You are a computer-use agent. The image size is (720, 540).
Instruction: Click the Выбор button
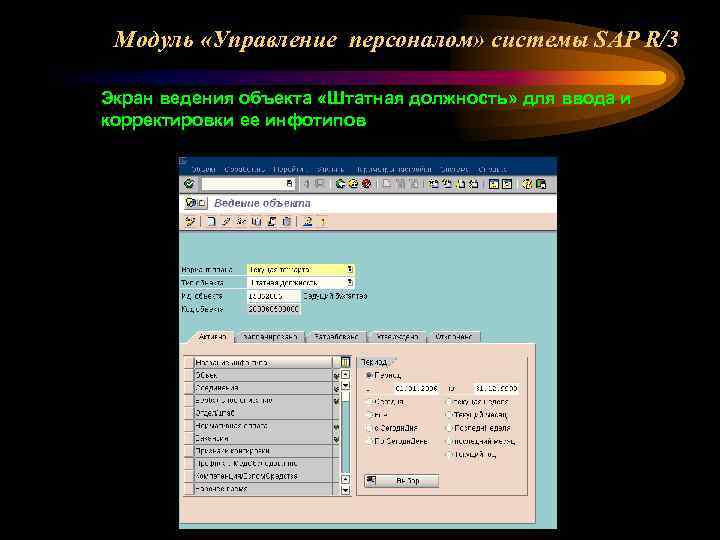click(401, 481)
